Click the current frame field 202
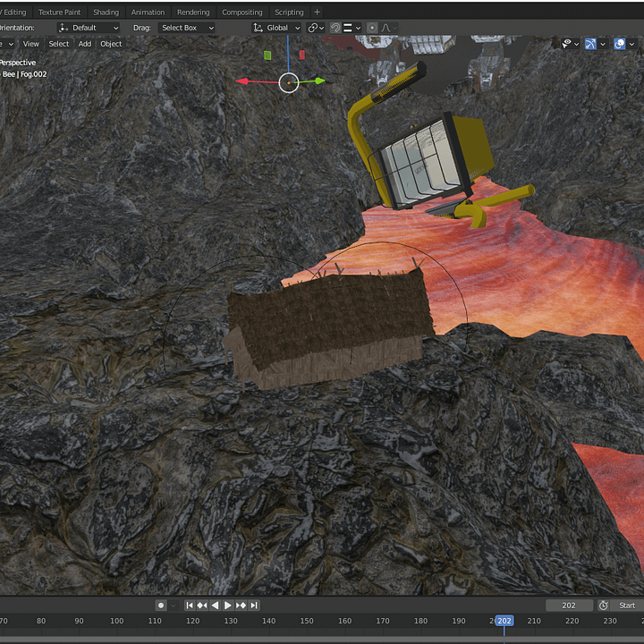 click(x=569, y=606)
